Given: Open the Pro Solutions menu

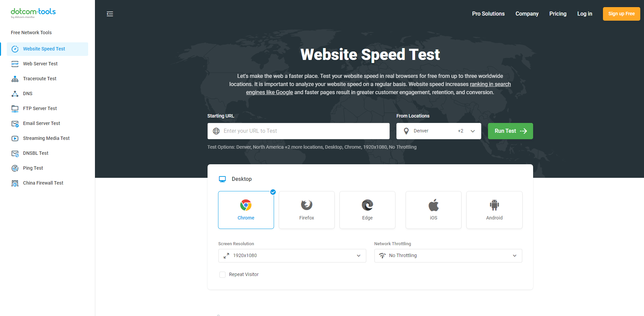Looking at the screenshot, I should click(488, 14).
